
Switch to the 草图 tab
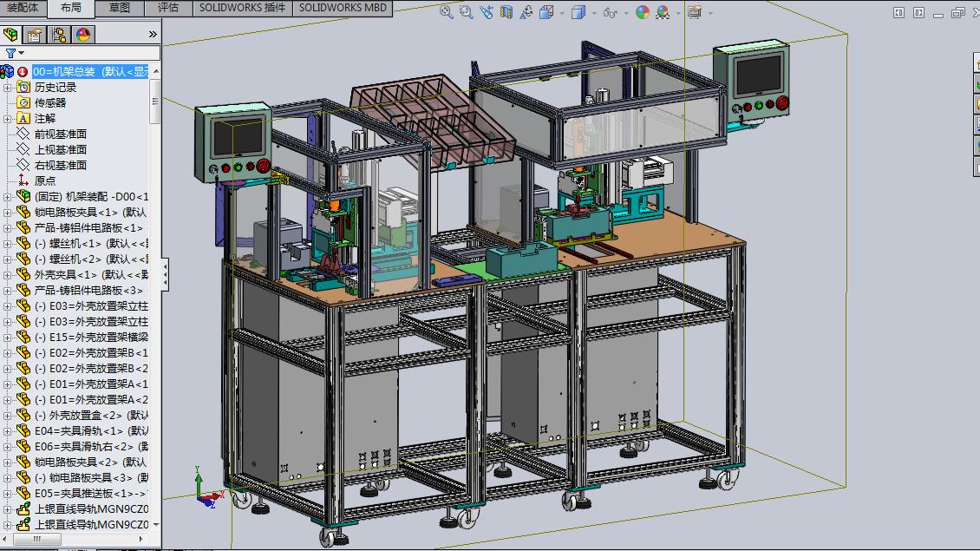120,8
